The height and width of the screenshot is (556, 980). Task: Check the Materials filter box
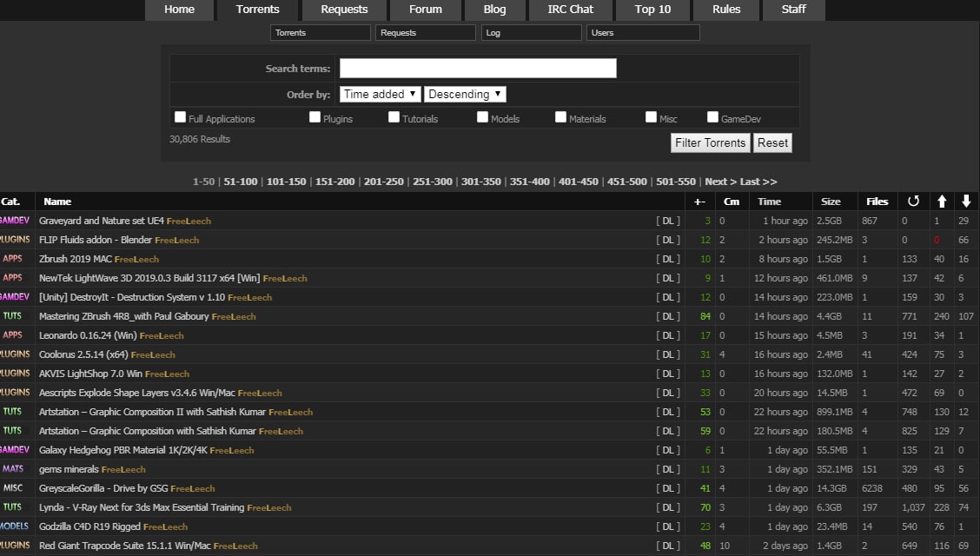[x=560, y=116]
